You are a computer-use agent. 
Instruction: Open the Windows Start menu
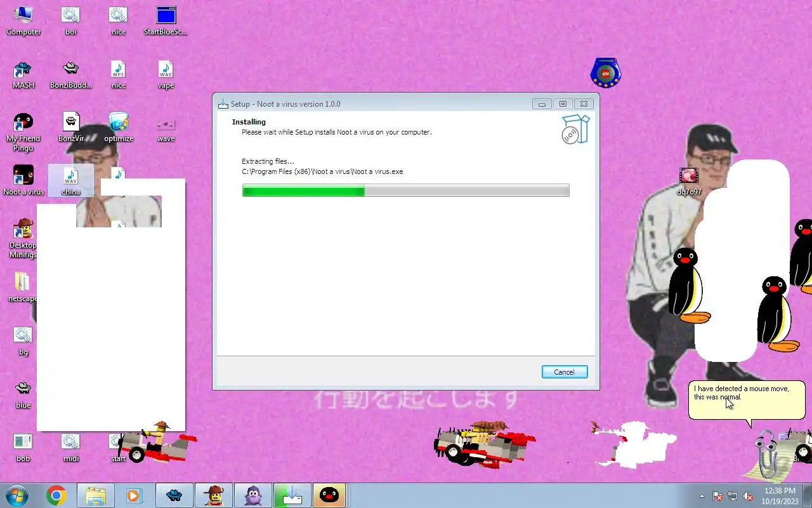coord(17,495)
